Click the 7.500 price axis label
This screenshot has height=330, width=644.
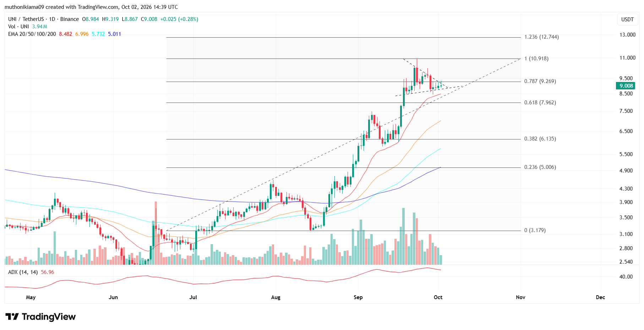tap(626, 111)
